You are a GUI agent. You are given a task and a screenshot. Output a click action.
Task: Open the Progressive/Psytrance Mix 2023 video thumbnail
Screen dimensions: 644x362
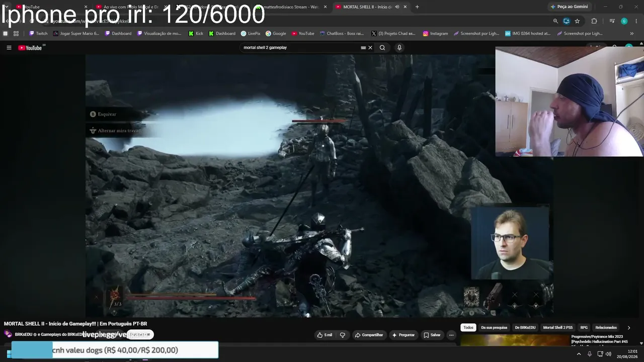(x=514, y=340)
